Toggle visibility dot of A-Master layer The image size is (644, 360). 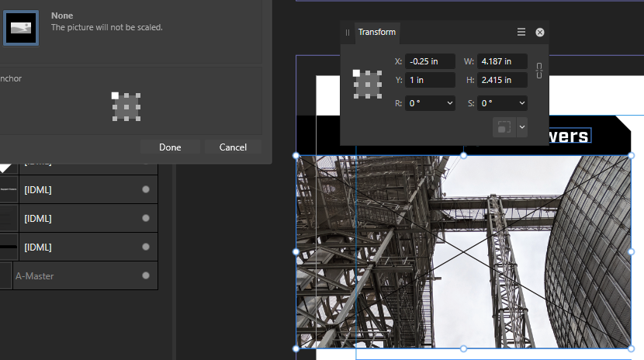(x=146, y=275)
